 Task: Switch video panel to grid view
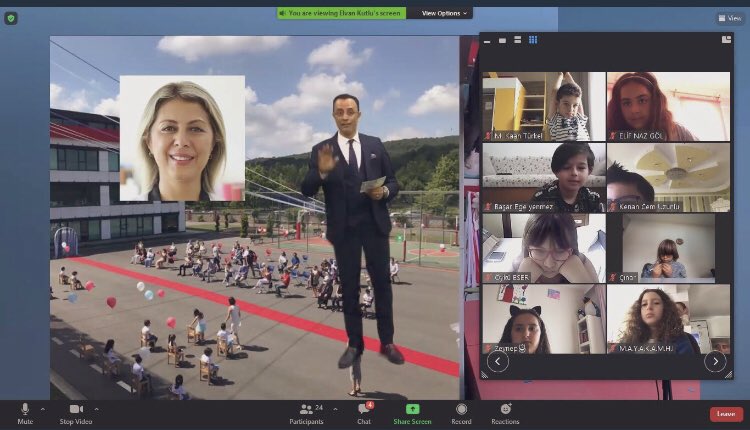[533, 40]
